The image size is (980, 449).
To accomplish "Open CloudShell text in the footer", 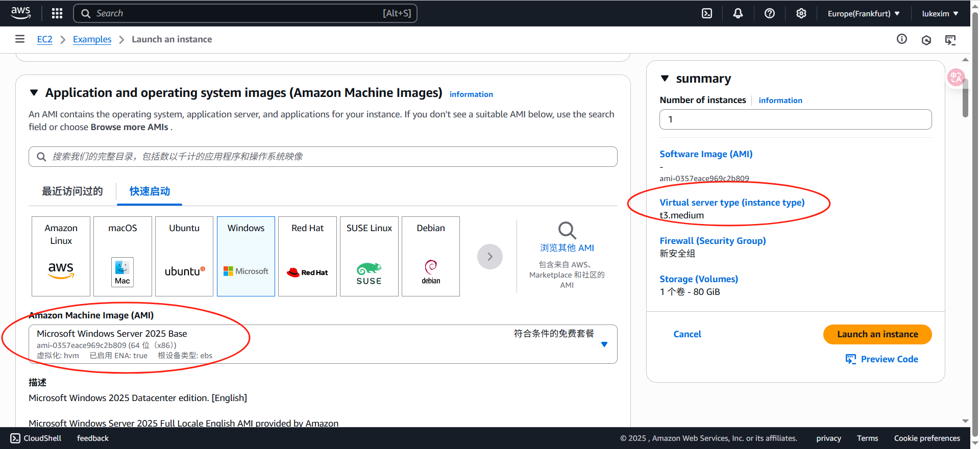I will coord(42,438).
